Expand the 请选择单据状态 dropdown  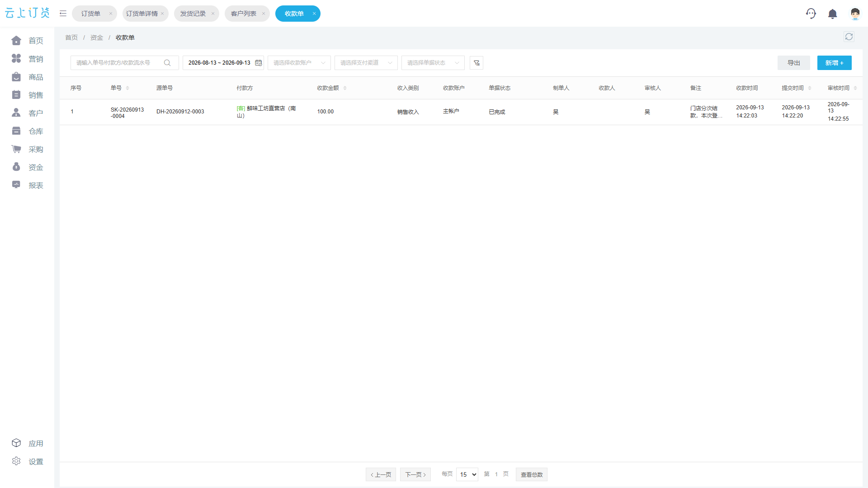(433, 63)
